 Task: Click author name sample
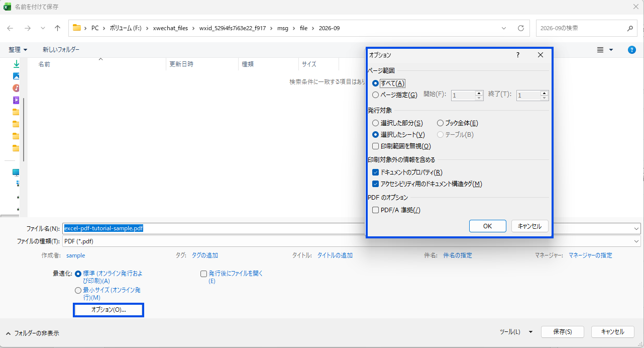[76, 255]
